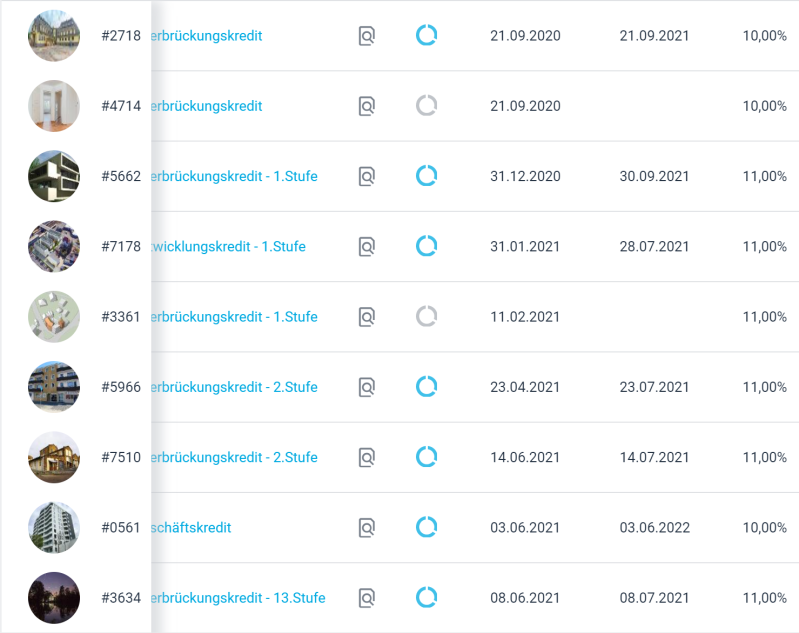Click document search icon for #0561
This screenshot has height=633, width=799.
coord(367,527)
